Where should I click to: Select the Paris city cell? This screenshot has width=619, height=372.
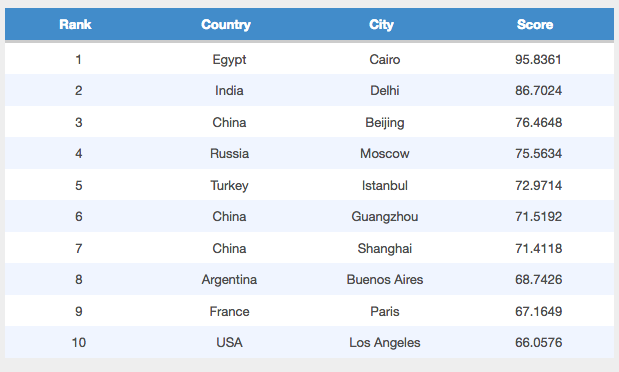pos(385,312)
